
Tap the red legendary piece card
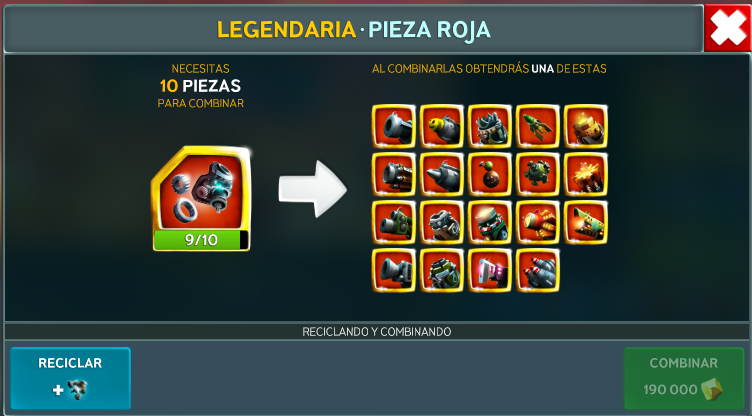click(201, 198)
